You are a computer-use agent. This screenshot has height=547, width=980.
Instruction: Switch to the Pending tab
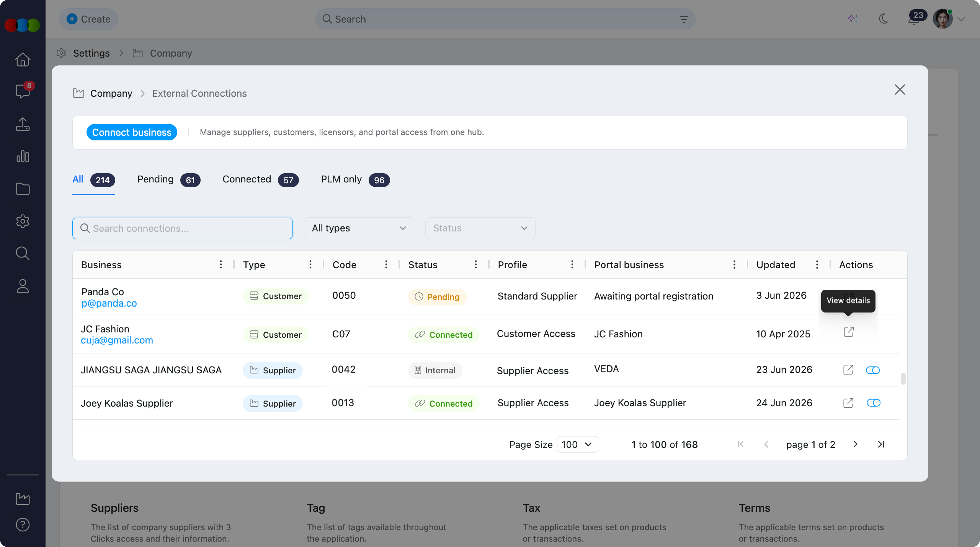(x=168, y=180)
